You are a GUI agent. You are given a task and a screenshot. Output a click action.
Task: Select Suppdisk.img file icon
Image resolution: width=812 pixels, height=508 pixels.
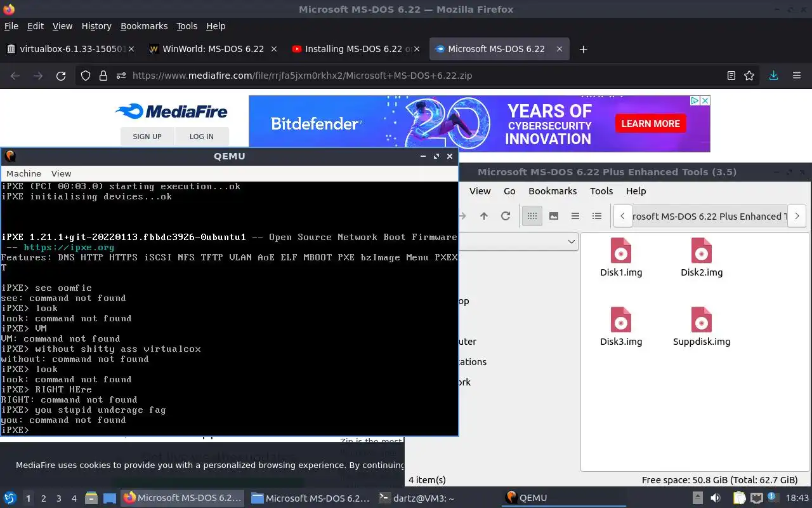(x=702, y=320)
